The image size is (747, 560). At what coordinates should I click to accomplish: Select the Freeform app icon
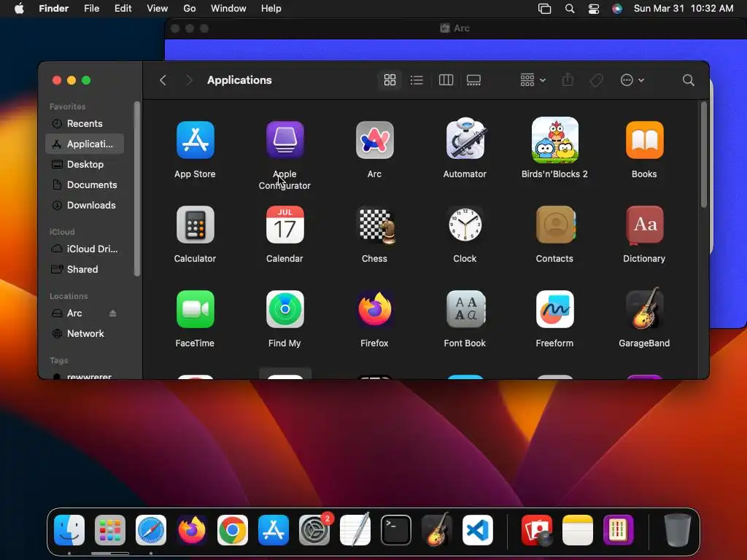pyautogui.click(x=555, y=309)
